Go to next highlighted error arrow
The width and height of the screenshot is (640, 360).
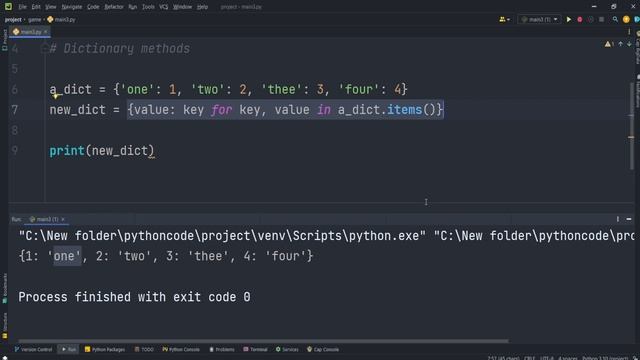point(629,44)
